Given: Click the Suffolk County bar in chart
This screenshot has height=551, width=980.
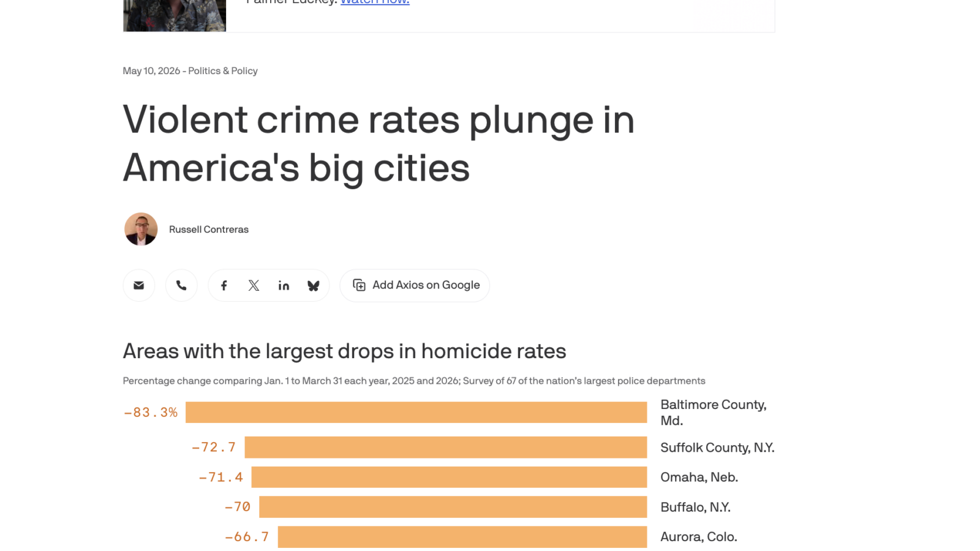Looking at the screenshot, I should tap(446, 447).
